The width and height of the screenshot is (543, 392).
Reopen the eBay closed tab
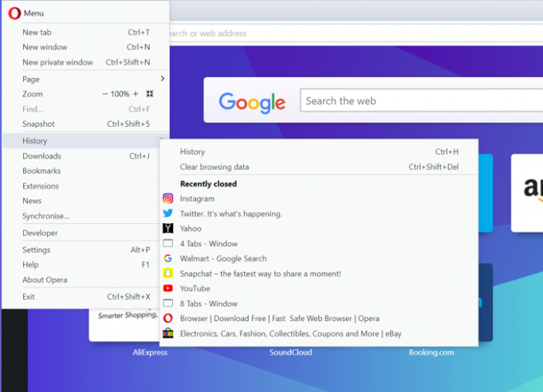point(290,334)
